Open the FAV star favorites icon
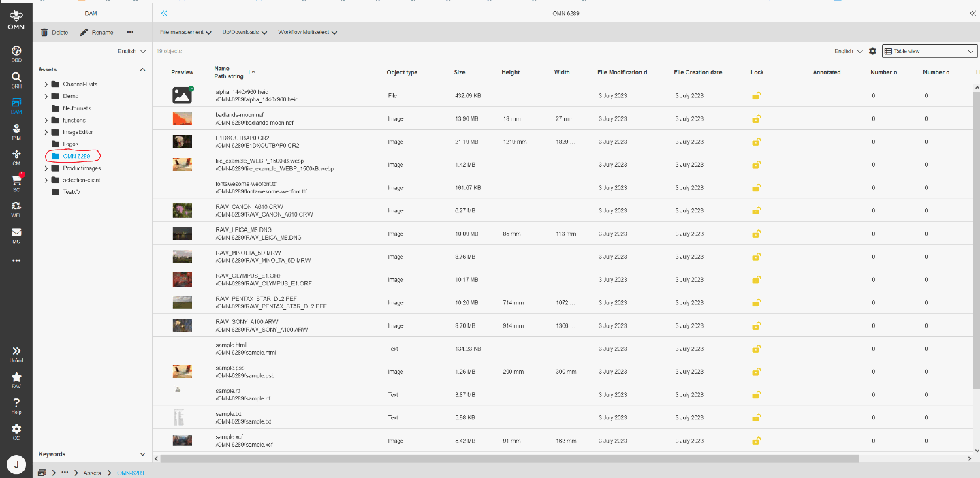Image resolution: width=980 pixels, height=478 pixels. tap(16, 379)
